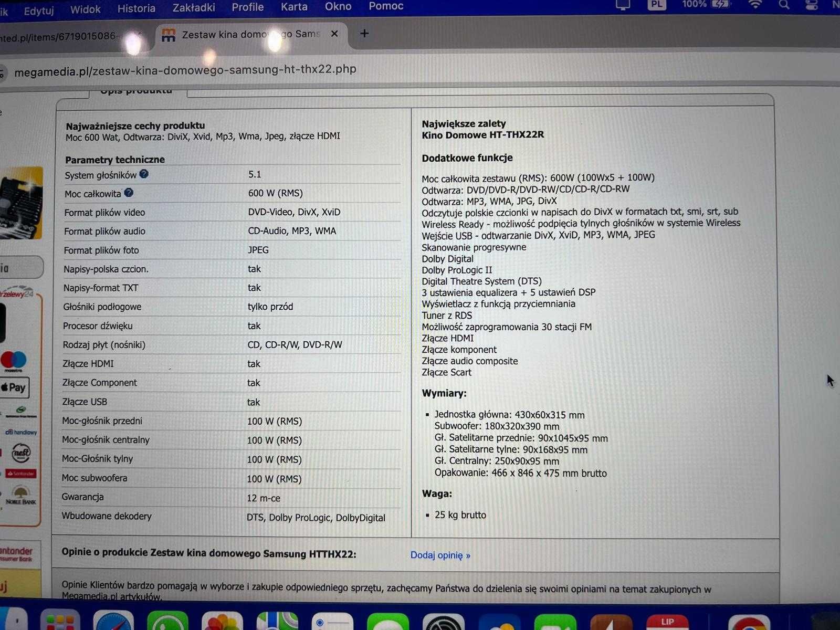Click 'Subwoofer: 180x320x390 mm' dimension line

(497, 426)
